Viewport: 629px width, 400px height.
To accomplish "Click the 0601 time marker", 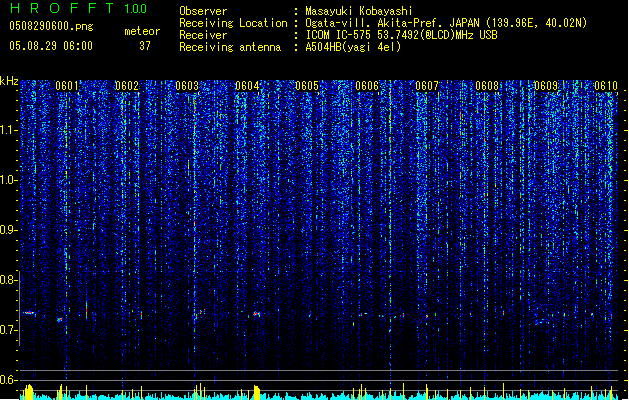I will [67, 86].
